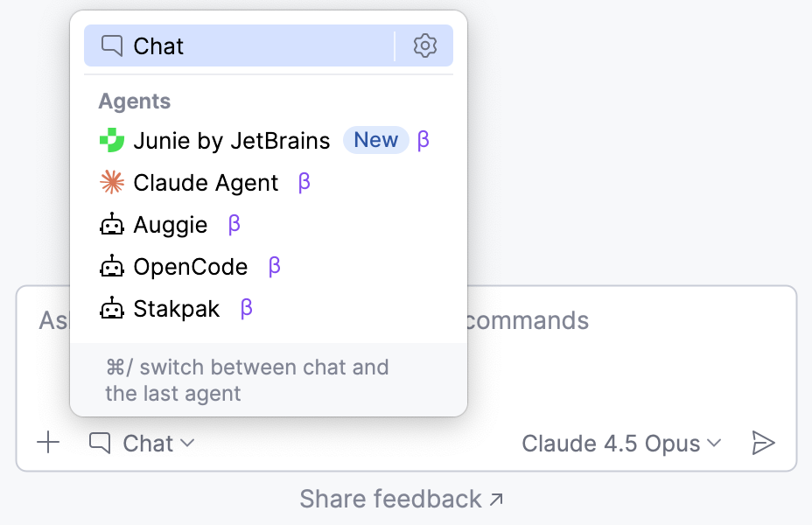Open the Claude 4.5 Opus model selector
Screen dimensions: 812x525
612,443
